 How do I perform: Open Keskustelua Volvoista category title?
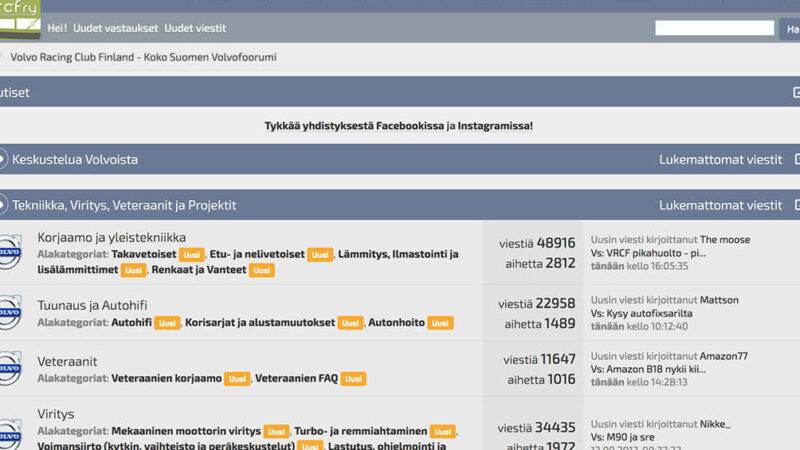75,159
